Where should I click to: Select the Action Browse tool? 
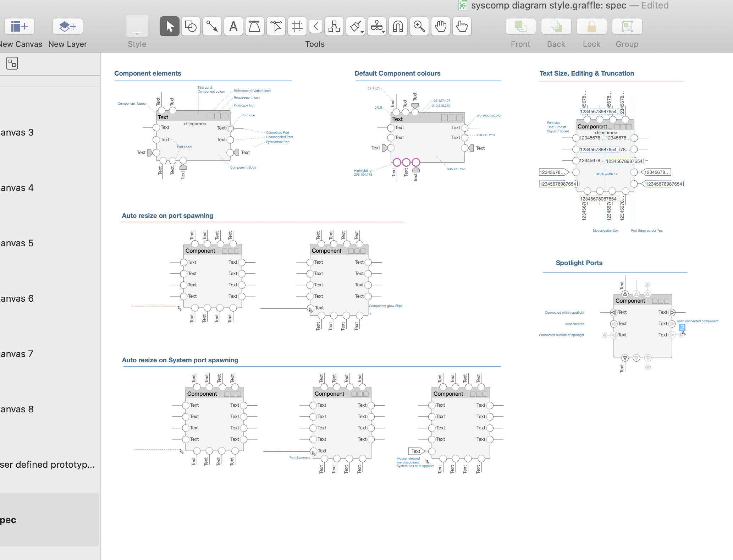(462, 27)
